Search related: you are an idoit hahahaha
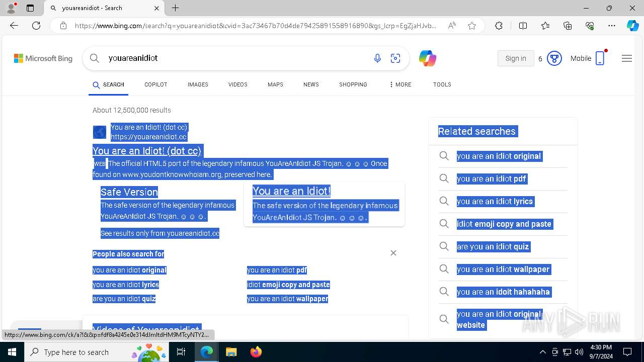 (x=503, y=292)
